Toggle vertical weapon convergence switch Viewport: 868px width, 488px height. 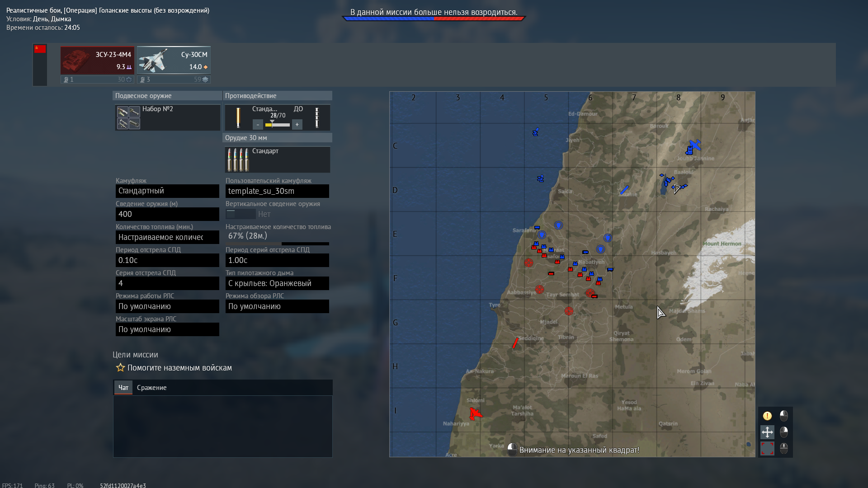tap(241, 214)
